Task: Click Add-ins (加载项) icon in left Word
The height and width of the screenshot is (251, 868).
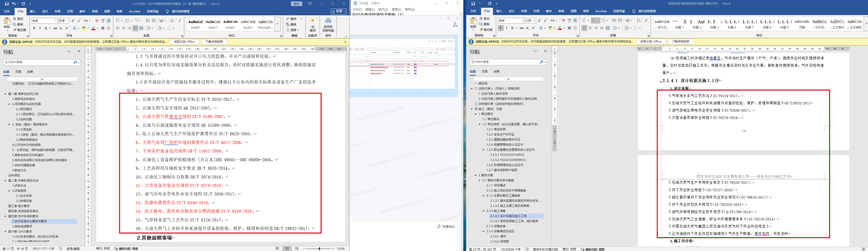Action: (312, 25)
